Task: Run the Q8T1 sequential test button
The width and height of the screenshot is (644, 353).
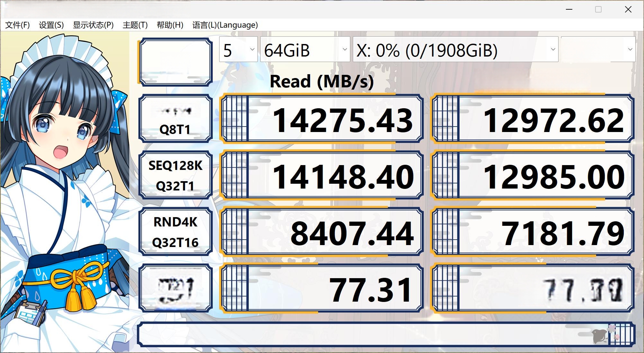Action: [x=175, y=119]
